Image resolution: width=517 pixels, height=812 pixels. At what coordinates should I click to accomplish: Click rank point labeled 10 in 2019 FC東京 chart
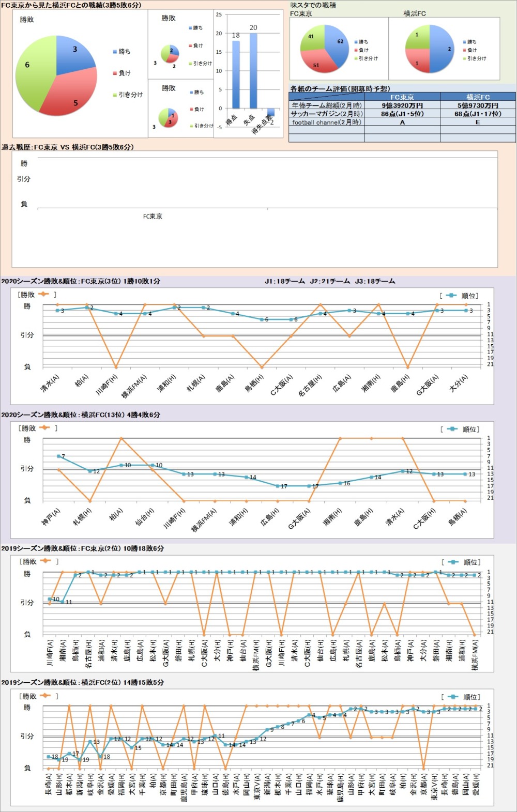50,599
